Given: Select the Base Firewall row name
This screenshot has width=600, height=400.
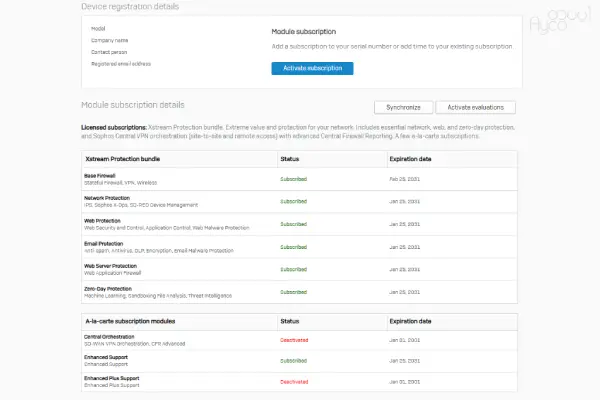Looking at the screenshot, I should [x=100, y=176].
